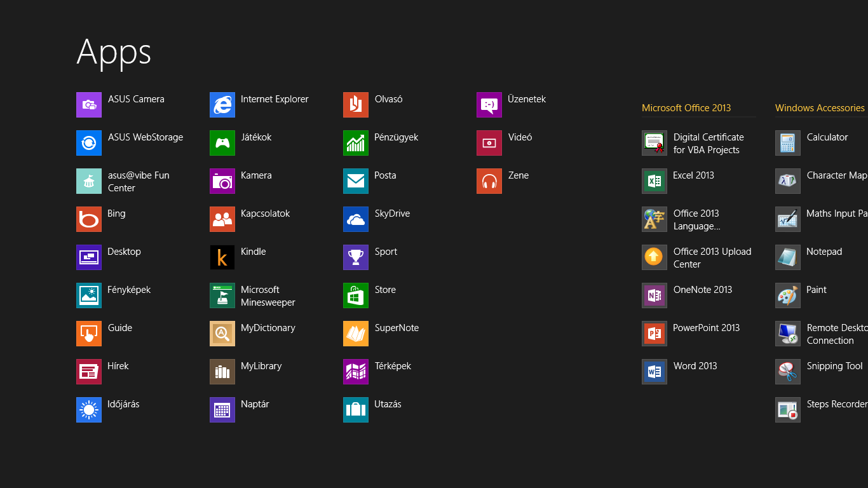Click the Notepad text label
The width and height of the screenshot is (868, 488).
(x=824, y=252)
